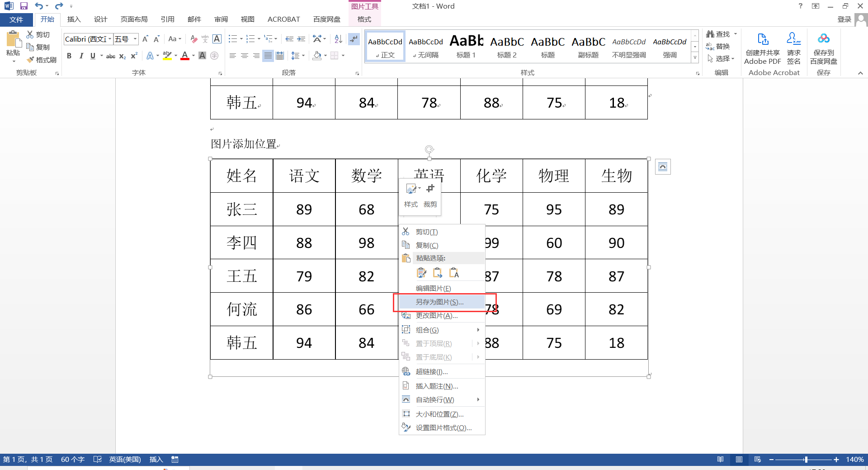The height and width of the screenshot is (470, 868).
Task: Click the Cut (剪切) ribbon icon
Action: 30,34
